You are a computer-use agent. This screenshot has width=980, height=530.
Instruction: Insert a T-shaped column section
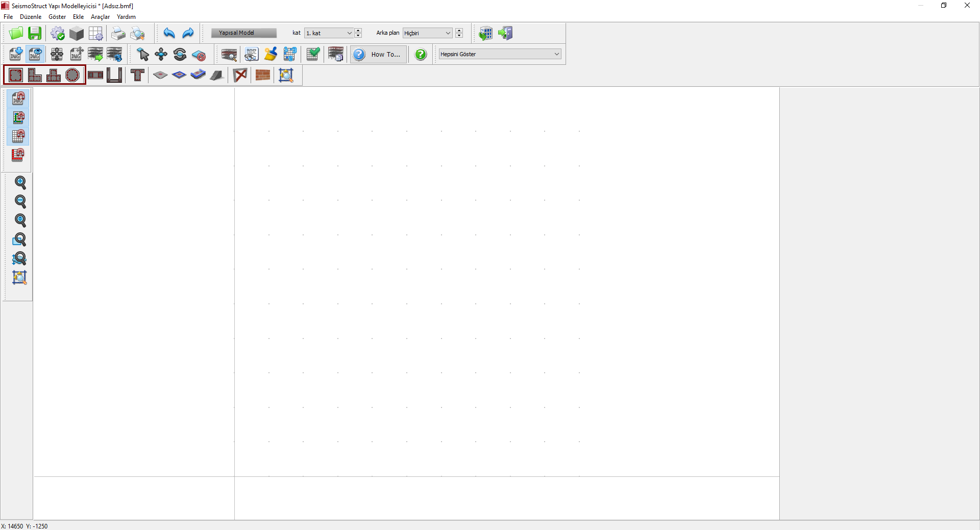(54, 75)
